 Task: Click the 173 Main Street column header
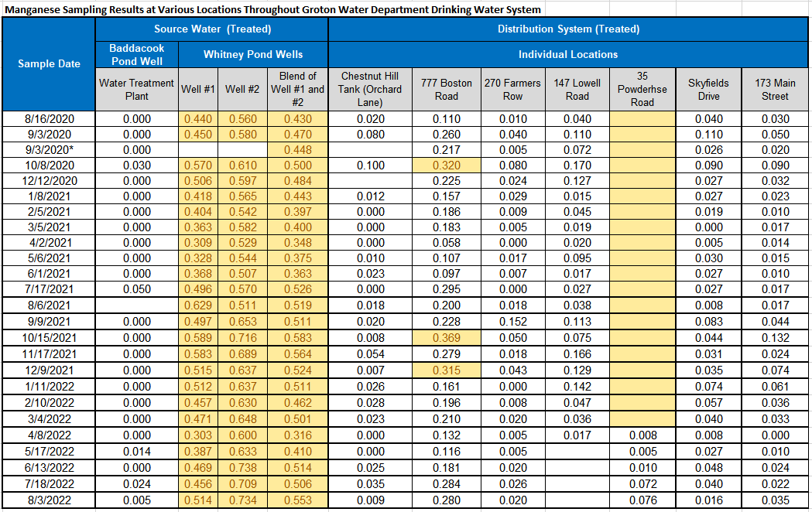(775, 89)
